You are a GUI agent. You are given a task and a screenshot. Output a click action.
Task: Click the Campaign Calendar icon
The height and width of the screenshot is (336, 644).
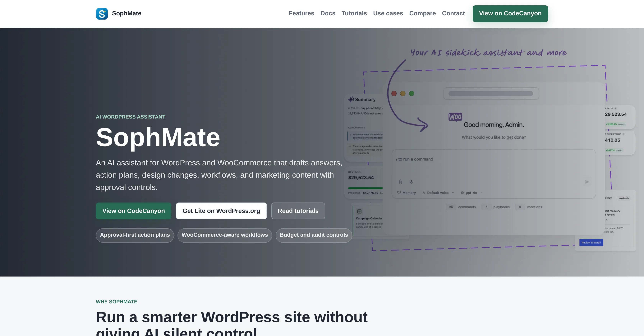359,211
